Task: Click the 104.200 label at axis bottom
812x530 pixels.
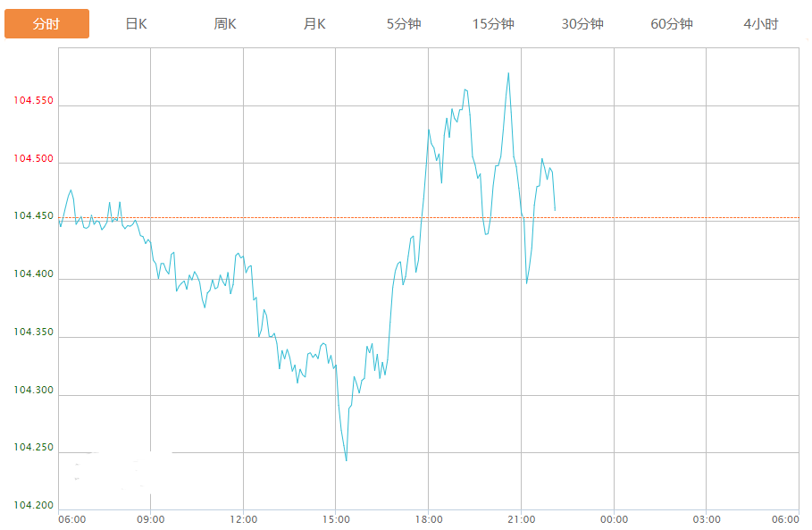Action: click(34, 506)
